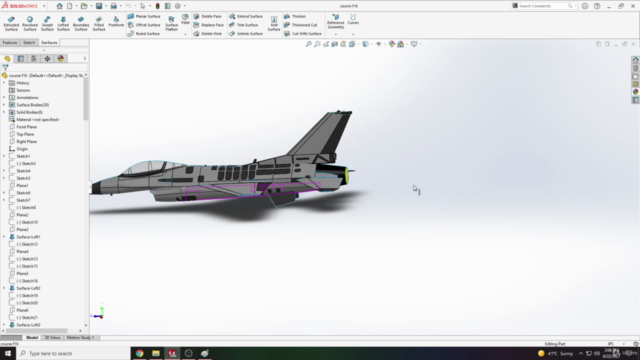Expand the History tree node
The width and height of the screenshot is (640, 360).
(4, 83)
